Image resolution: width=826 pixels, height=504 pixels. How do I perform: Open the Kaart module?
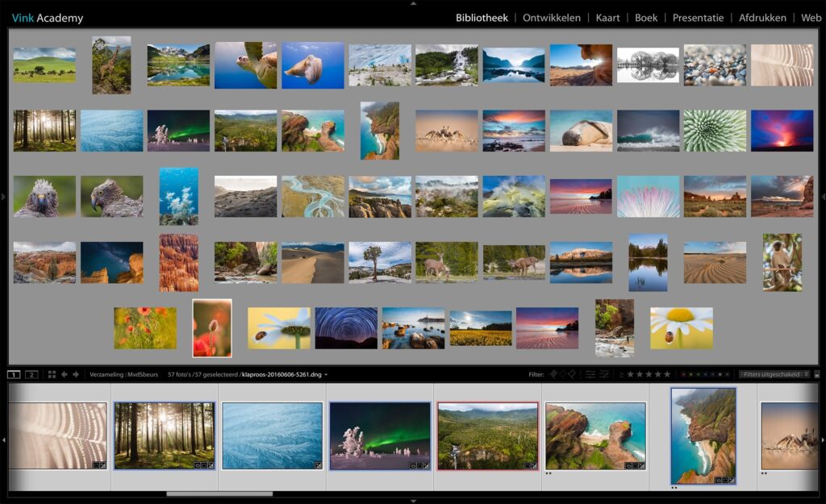[x=607, y=17]
